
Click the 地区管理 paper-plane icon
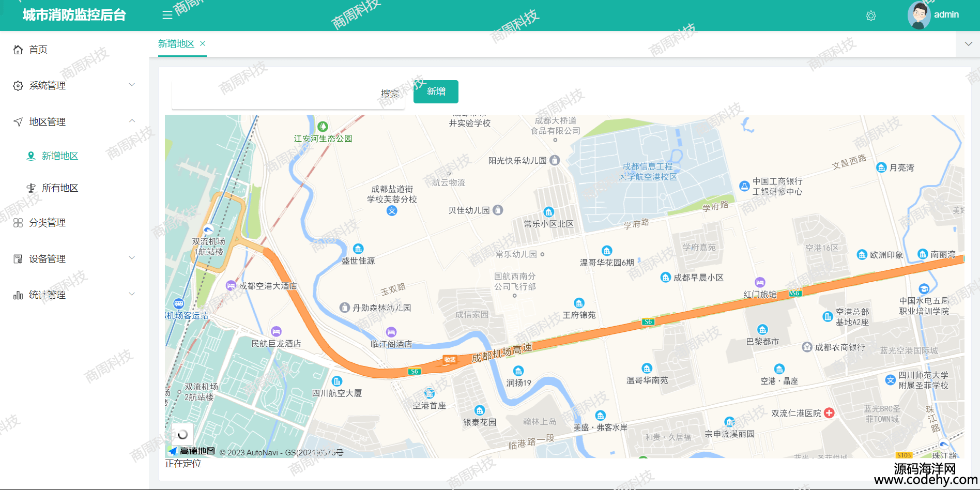(x=18, y=122)
